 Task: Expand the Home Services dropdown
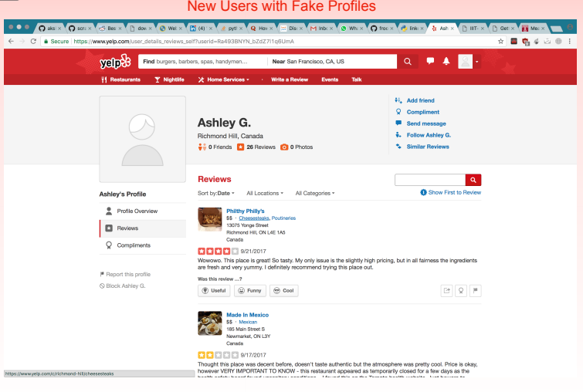tap(223, 79)
